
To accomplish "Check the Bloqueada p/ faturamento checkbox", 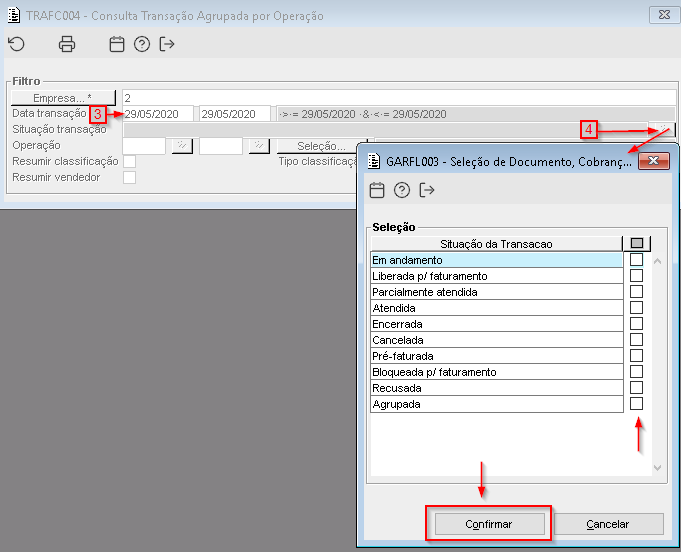I will coord(636,372).
